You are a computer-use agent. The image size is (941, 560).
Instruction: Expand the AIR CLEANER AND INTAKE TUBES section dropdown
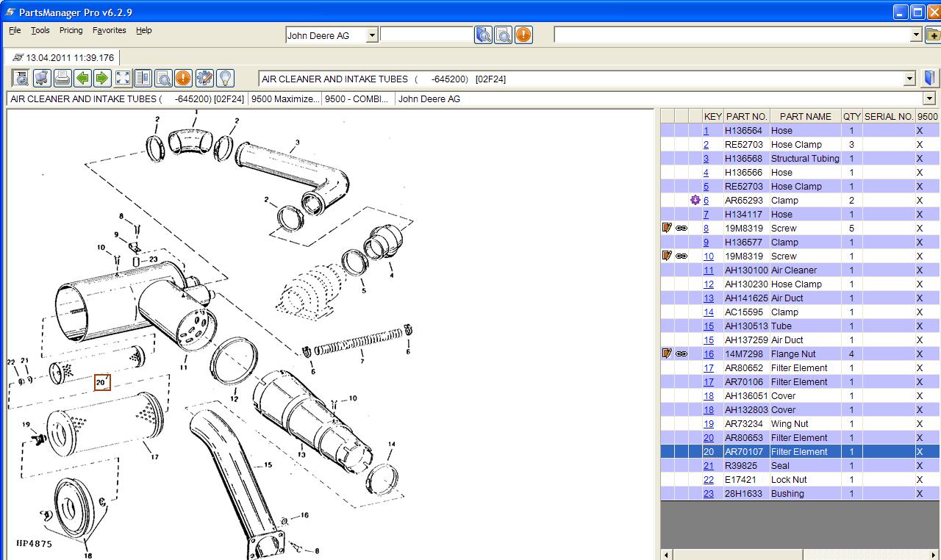click(909, 79)
